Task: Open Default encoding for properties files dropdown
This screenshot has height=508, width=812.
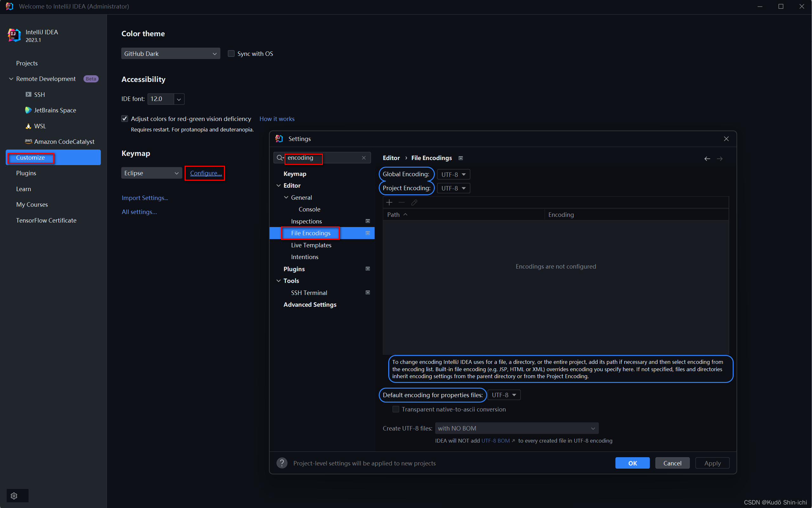Action: [504, 395]
